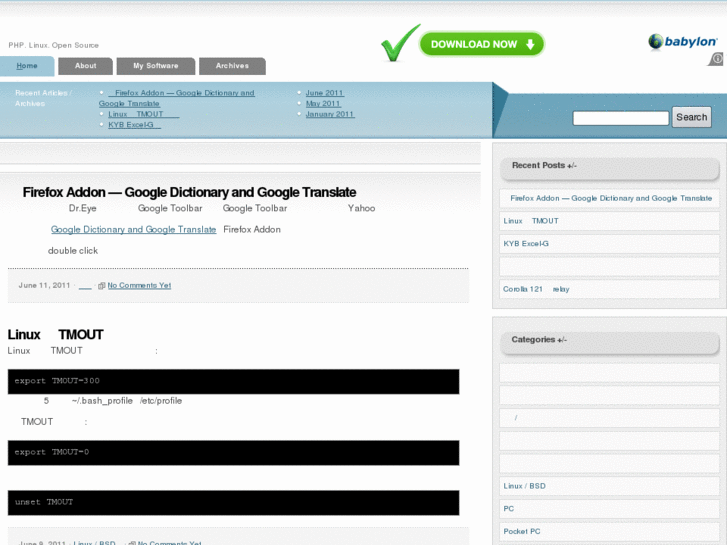Collapse the Categories +/- panel
The image size is (727, 545).
click(609, 343)
